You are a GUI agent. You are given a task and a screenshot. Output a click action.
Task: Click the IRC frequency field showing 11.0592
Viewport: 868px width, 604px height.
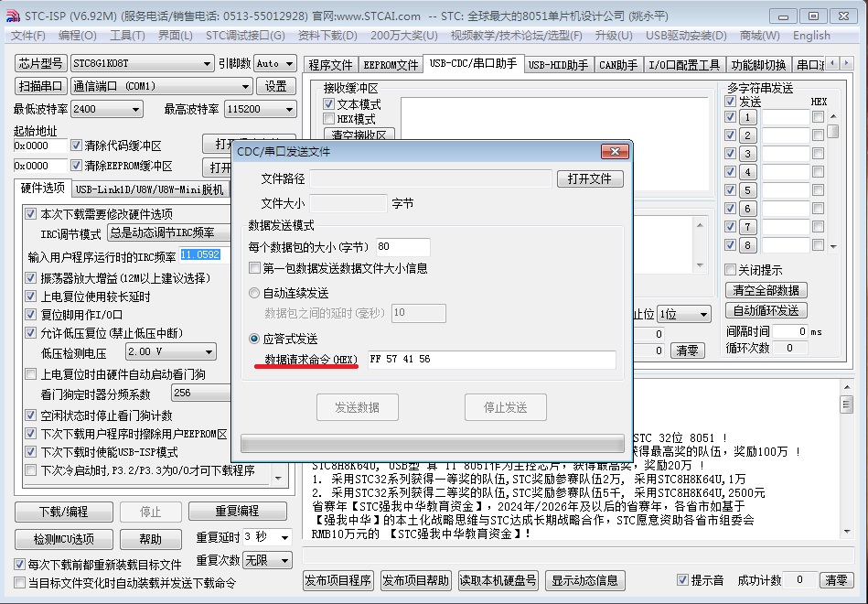click(x=204, y=255)
